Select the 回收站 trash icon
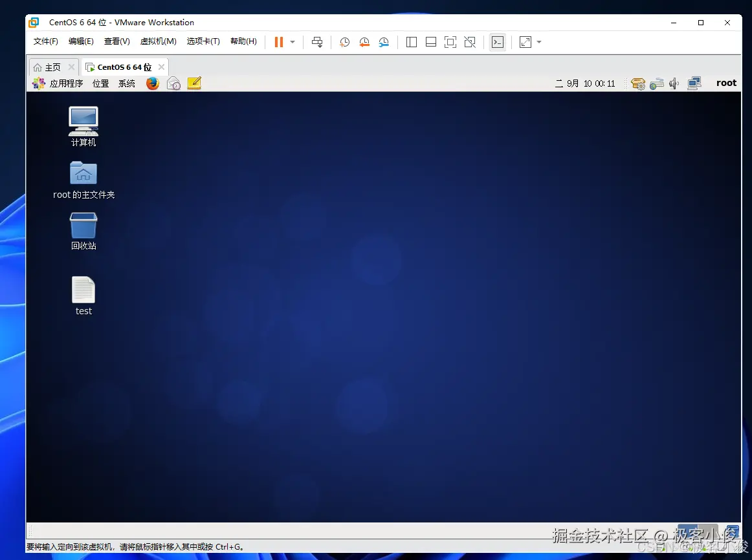Image resolution: width=752 pixels, height=560 pixels. [x=83, y=232]
